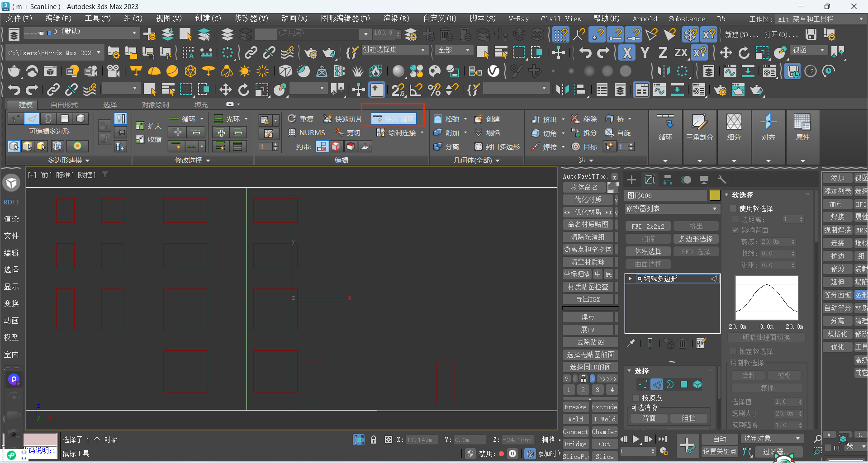Open the Hierarchy command panel tab
Image resolution: width=868 pixels, height=463 pixels.
click(668, 180)
